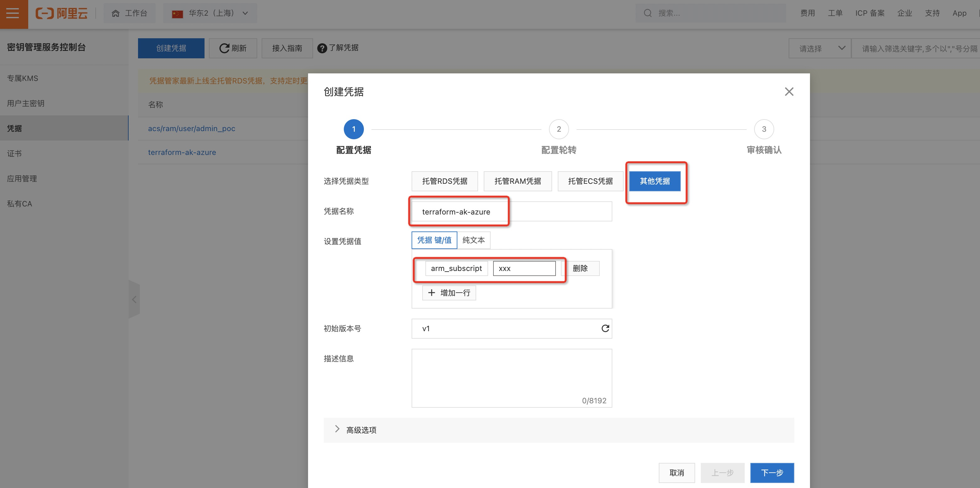Open the hamburger navigation menu
Image resolution: width=980 pixels, height=488 pixels.
pos(13,14)
